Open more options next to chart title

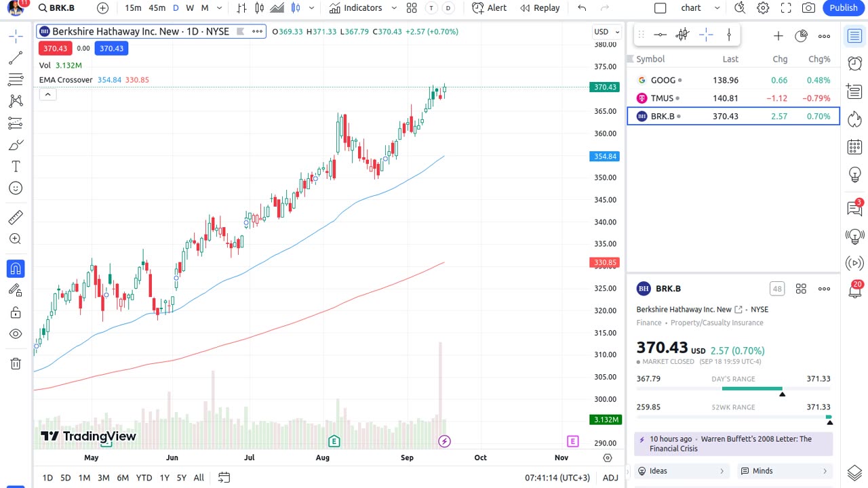pyautogui.click(x=257, y=32)
